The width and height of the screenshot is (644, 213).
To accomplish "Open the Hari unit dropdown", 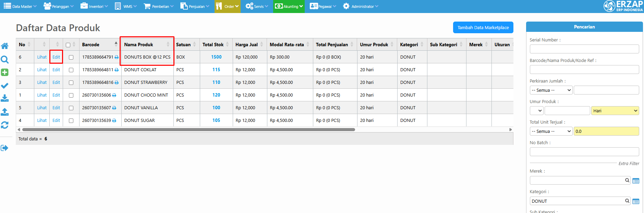I will (x=615, y=111).
